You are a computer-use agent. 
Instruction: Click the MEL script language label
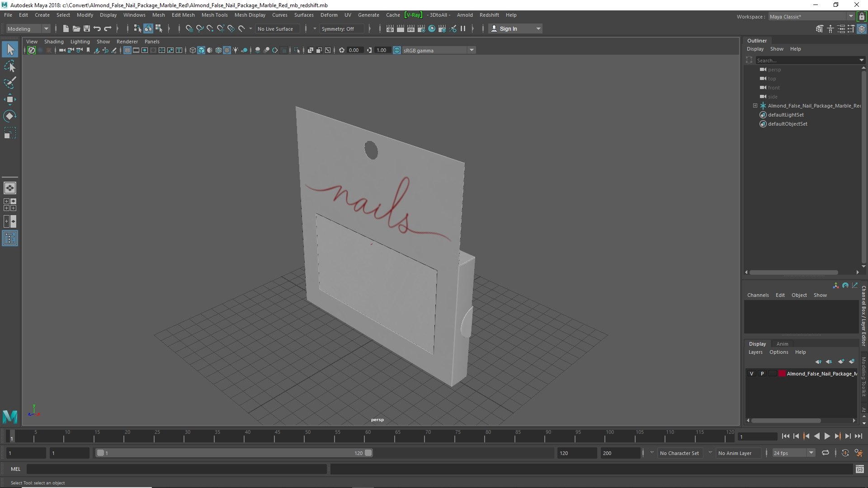tap(16, 469)
